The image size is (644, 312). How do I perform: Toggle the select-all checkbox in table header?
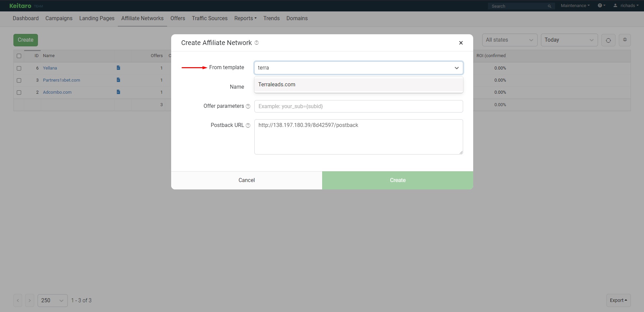[19, 56]
